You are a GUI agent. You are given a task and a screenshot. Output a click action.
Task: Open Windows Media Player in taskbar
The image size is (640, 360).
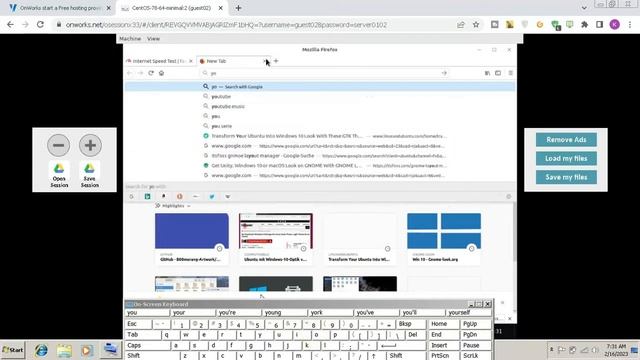(x=87, y=350)
